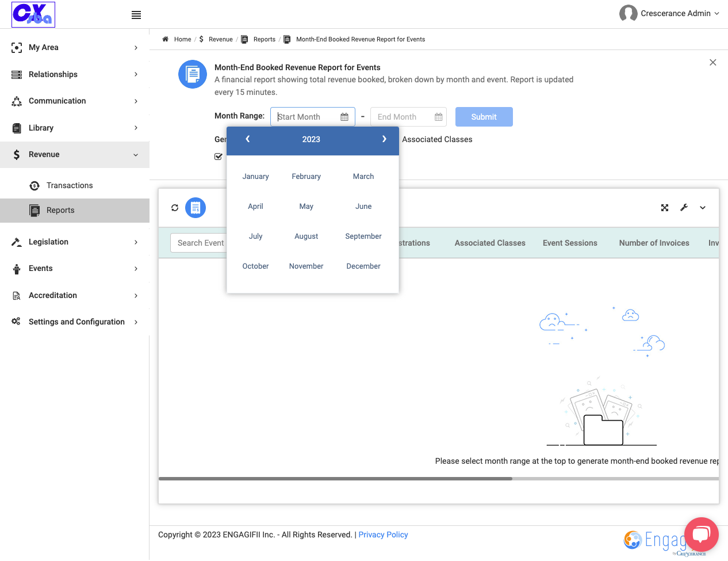Focus the End Month input field
The image size is (728, 561).
pyautogui.click(x=408, y=117)
